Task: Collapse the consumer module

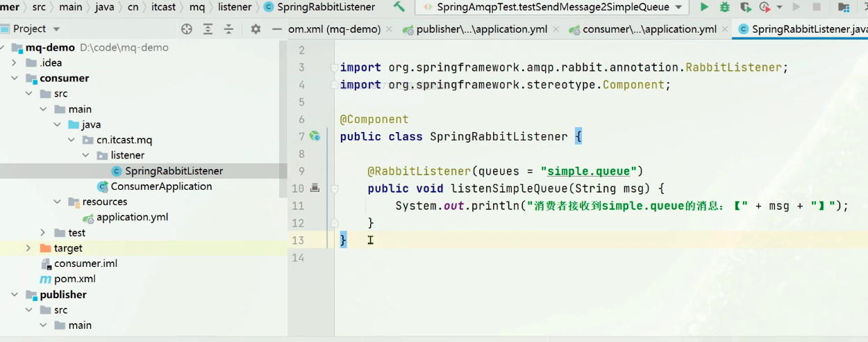Action: click(14, 78)
